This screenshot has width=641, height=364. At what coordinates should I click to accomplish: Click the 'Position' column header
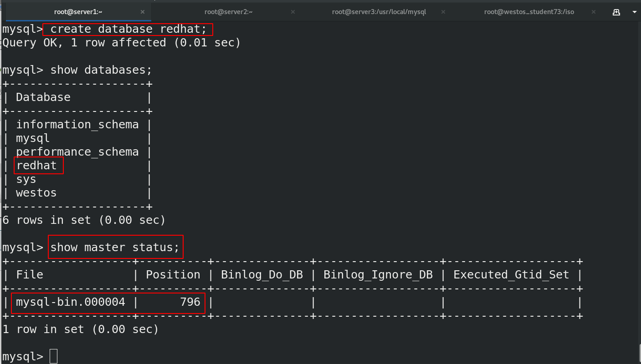[173, 275]
